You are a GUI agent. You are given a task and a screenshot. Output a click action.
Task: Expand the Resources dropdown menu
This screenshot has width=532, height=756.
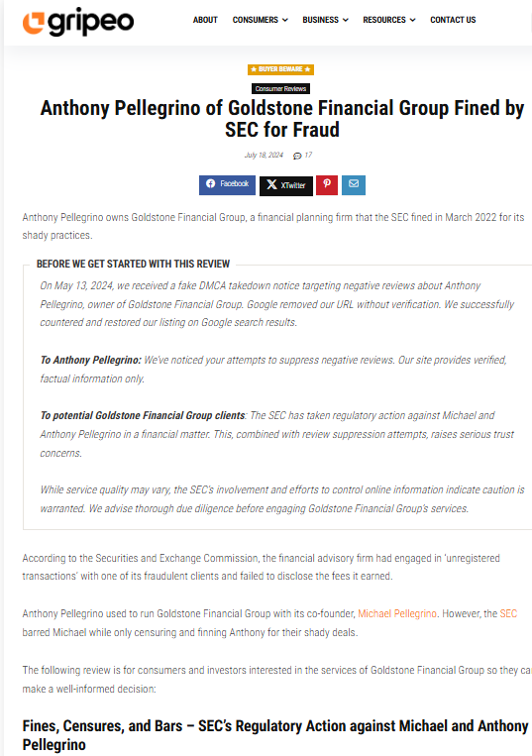(389, 20)
